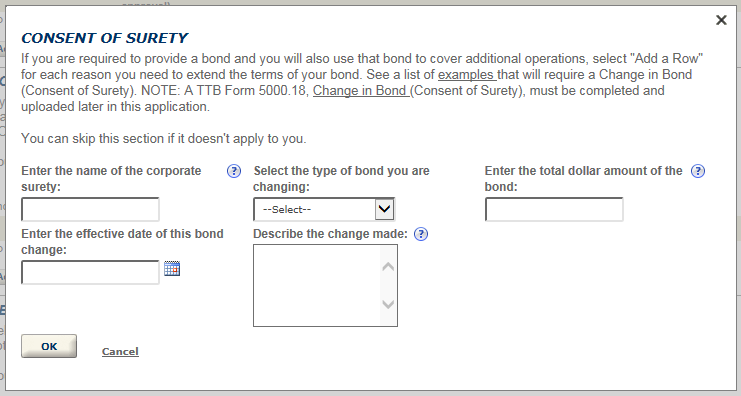Open the examples link
Image resolution: width=741 pixels, height=396 pixels.
tap(467, 75)
